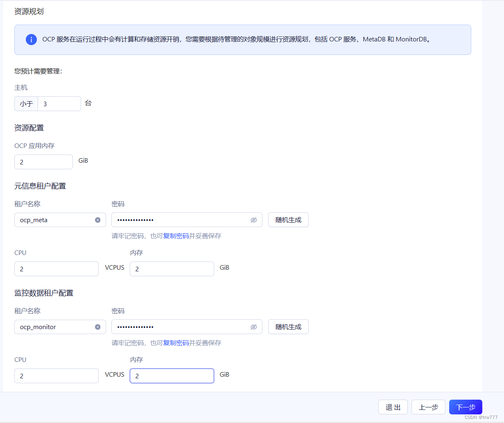504x423 pixels.
Task: Focus the monitor tenant memory field
Action: [172, 376]
